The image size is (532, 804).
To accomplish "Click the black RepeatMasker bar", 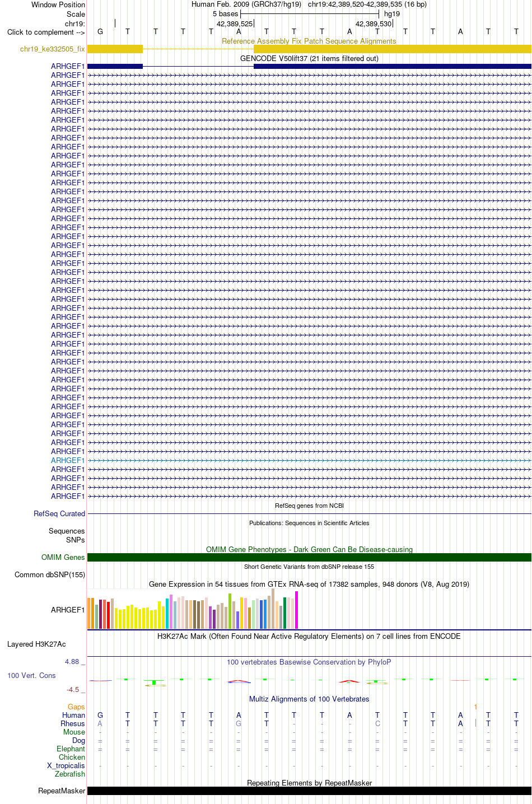I will (309, 791).
